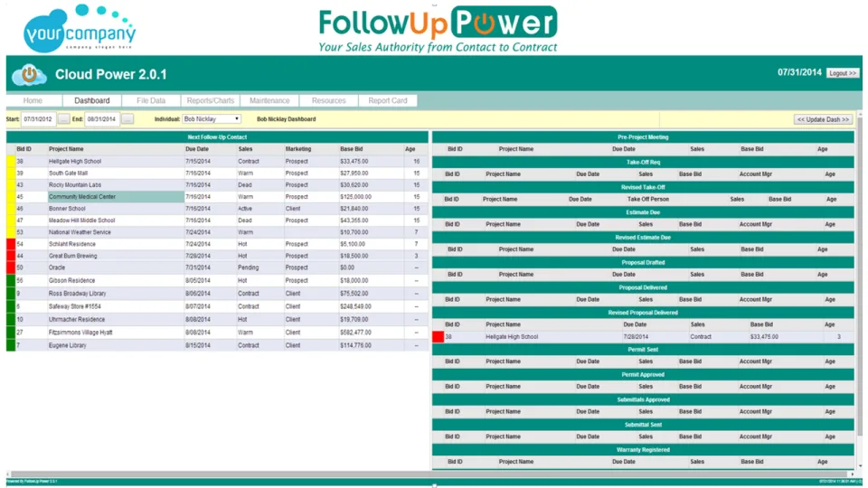This screenshot has height=488, width=868.
Task: Click red swatch in Revised Proposal Delivered row
Action: [438, 336]
